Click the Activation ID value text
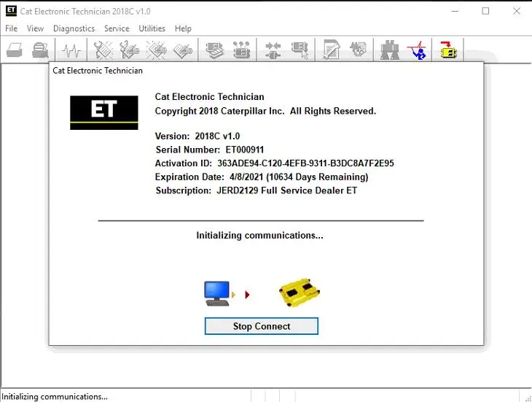Image resolution: width=532 pixels, height=402 pixels. pos(305,163)
